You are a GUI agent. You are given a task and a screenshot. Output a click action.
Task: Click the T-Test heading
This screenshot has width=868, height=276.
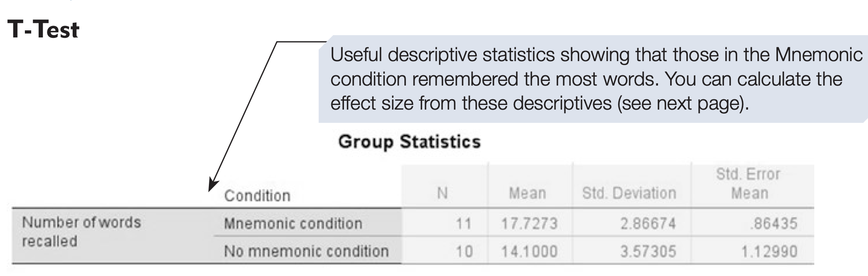pyautogui.click(x=43, y=30)
